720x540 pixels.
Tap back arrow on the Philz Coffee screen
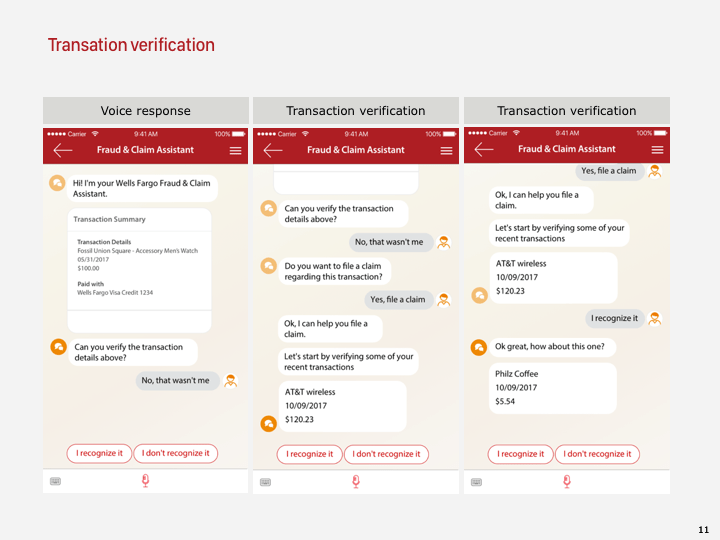pyautogui.click(x=484, y=150)
